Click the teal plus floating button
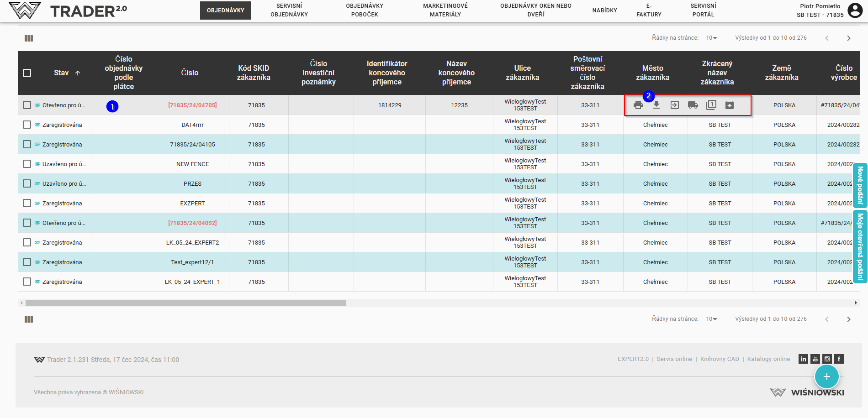This screenshot has height=418, width=868. click(x=826, y=376)
